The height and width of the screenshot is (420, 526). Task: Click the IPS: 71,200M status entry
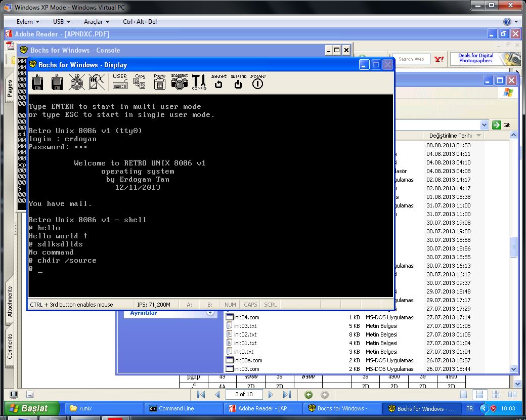pyautogui.click(x=154, y=305)
